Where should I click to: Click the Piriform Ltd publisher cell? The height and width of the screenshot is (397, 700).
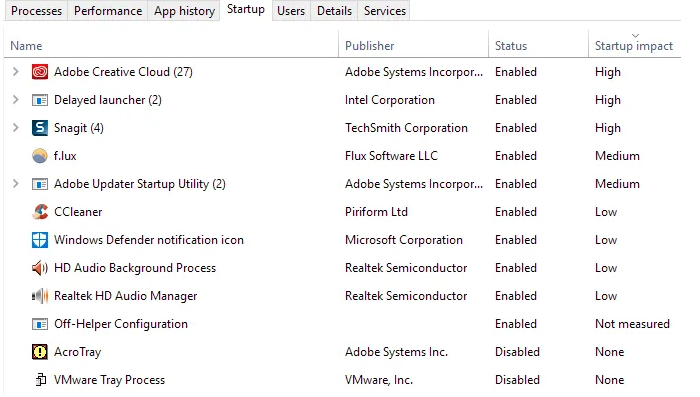376,212
